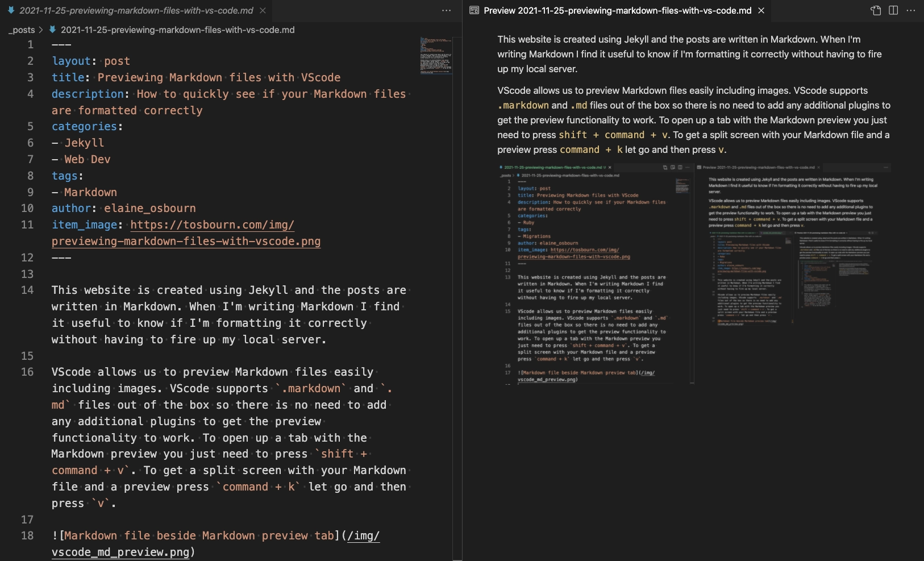Follow the /img/ image path link
924x561 pixels.
click(x=363, y=535)
